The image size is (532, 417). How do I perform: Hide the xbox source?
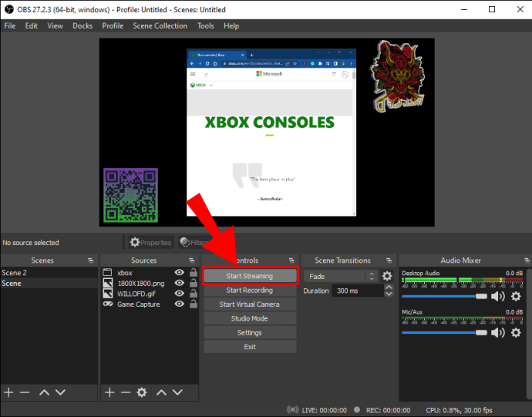[179, 272]
